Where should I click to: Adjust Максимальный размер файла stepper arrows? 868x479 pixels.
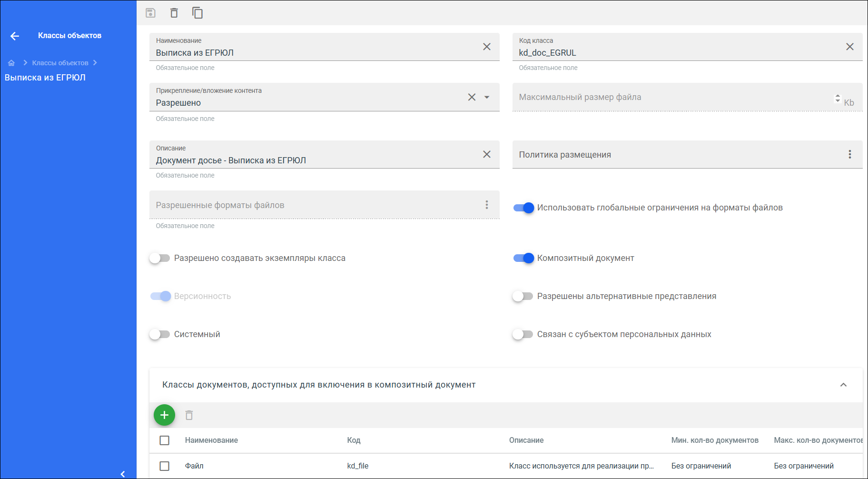pos(838,98)
